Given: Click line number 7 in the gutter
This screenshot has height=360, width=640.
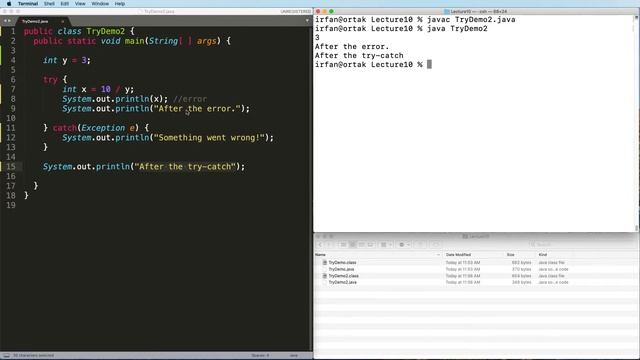Looking at the screenshot, I should [x=13, y=89].
